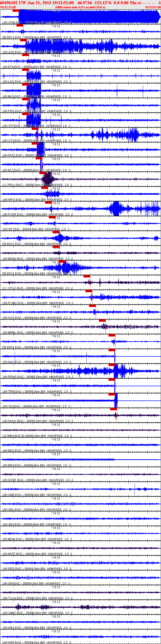This screenshot has width=161, height=644.
Task: Select the US.BMO.BHZ station label
Action: (x=12, y=435)
